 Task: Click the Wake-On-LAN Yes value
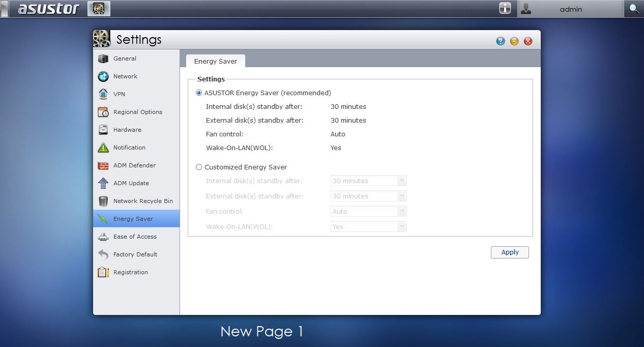pyautogui.click(x=336, y=148)
